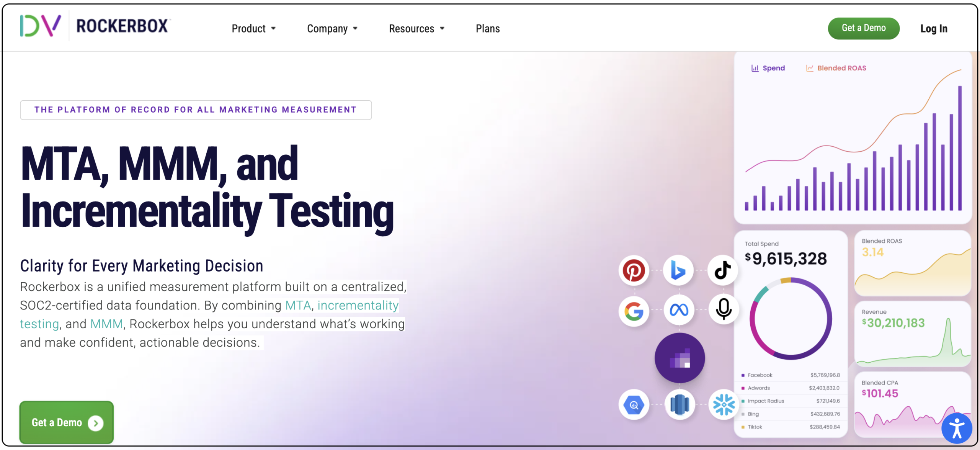The width and height of the screenshot is (980, 450).
Task: Click the Bing integration icon
Action: (x=678, y=270)
